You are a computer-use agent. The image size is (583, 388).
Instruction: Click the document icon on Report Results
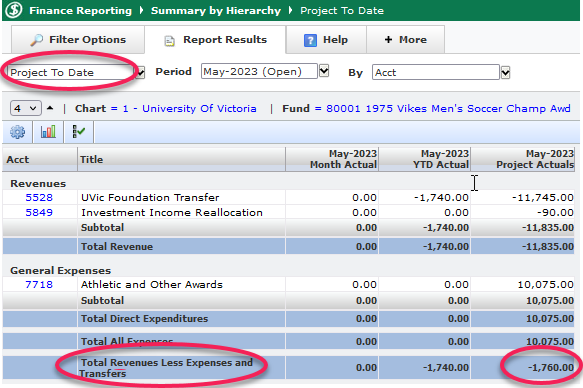pyautogui.click(x=170, y=41)
